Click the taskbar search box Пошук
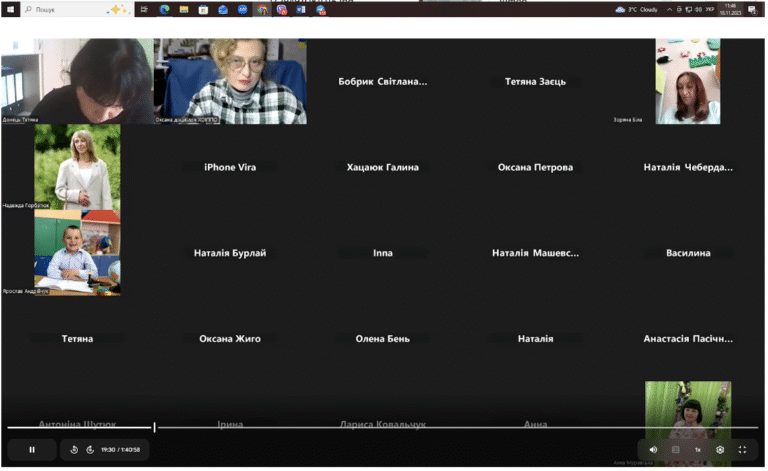 [77, 9]
